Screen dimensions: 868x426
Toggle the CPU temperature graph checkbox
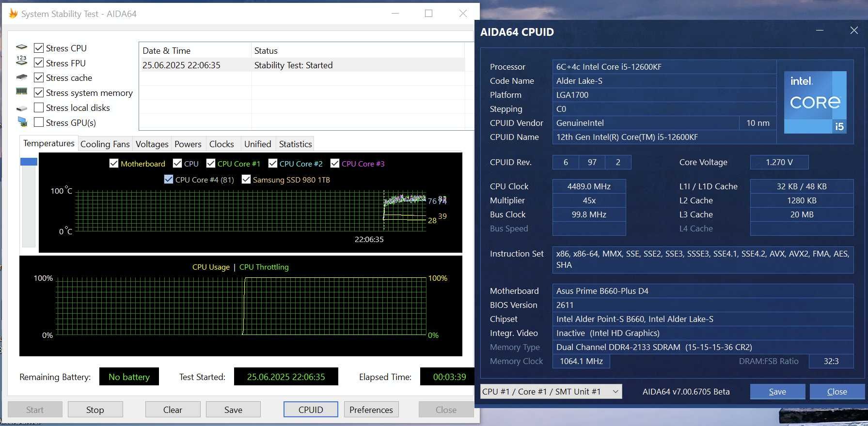coord(177,164)
